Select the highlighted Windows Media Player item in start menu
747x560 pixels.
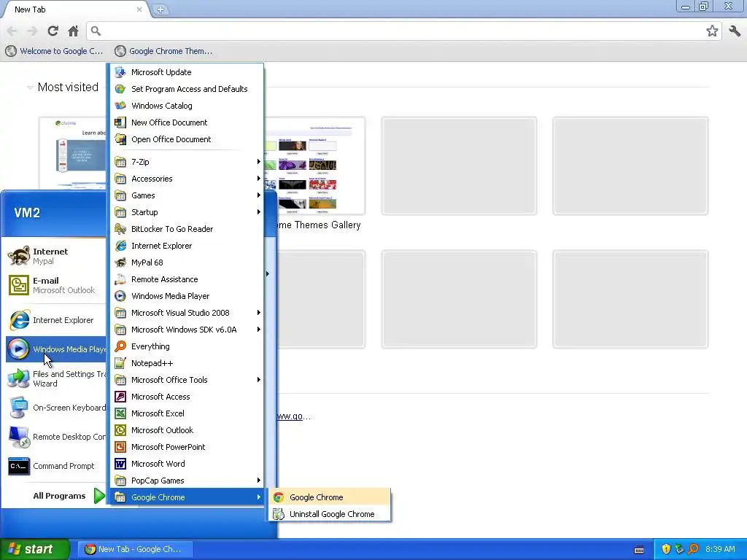[x=55, y=349]
